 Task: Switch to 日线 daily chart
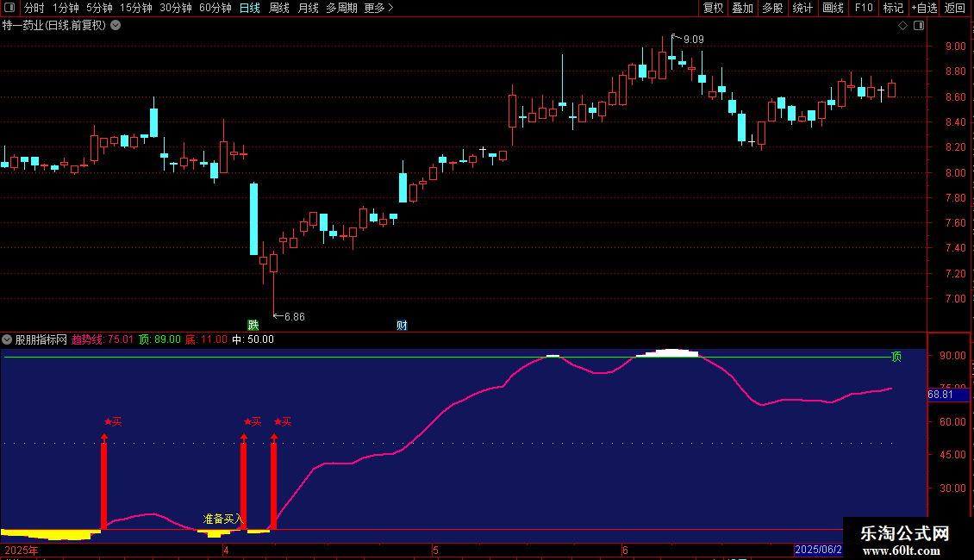[250, 8]
